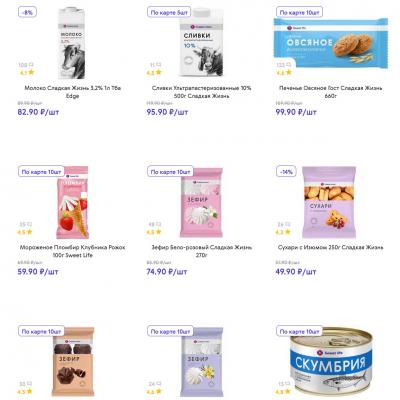The height and width of the screenshot is (400, 400).
Task: Click the oat cookies package image
Action: (x=331, y=43)
